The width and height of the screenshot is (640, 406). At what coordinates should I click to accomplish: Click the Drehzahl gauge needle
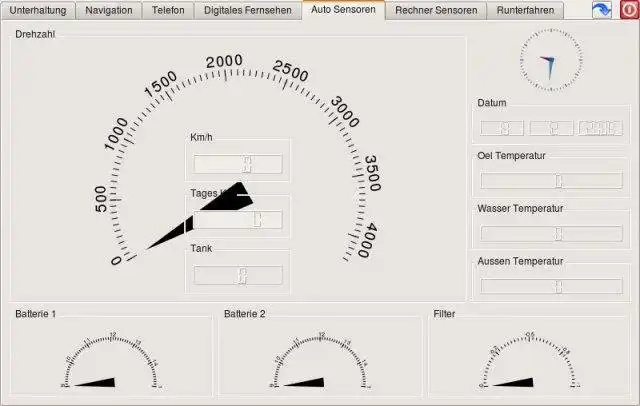[200, 215]
